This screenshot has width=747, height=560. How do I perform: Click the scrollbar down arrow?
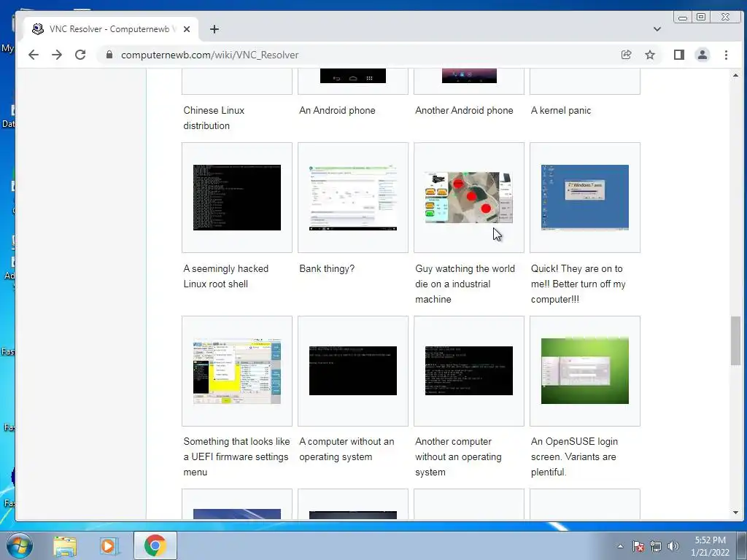coord(735,513)
